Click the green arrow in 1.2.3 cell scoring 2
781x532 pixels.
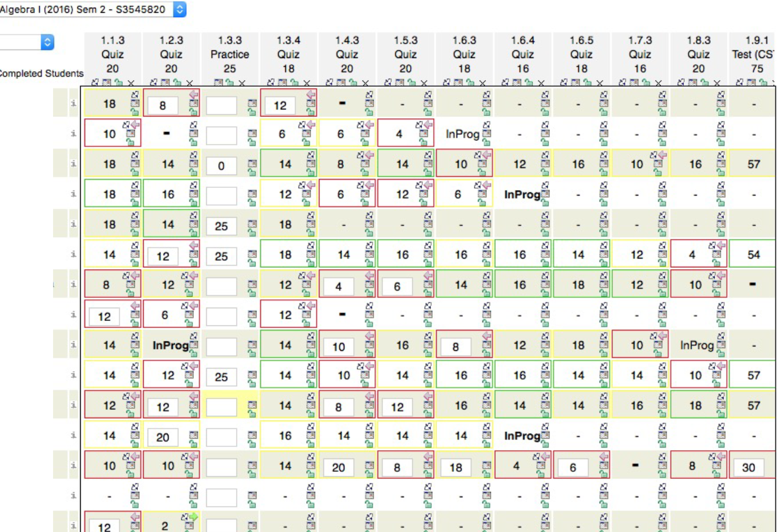point(193,517)
